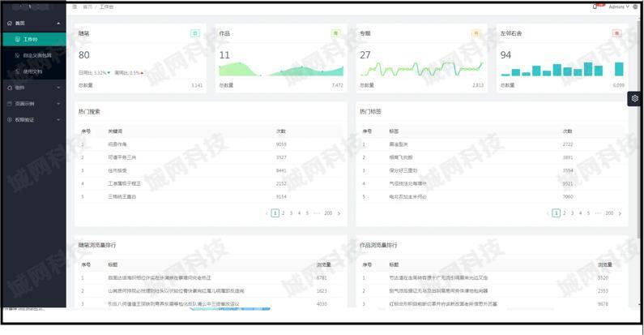Viewport: 644px width, 335px height.
Task: Click the icon of the second submenu item under 工作台
Action: [17, 55]
